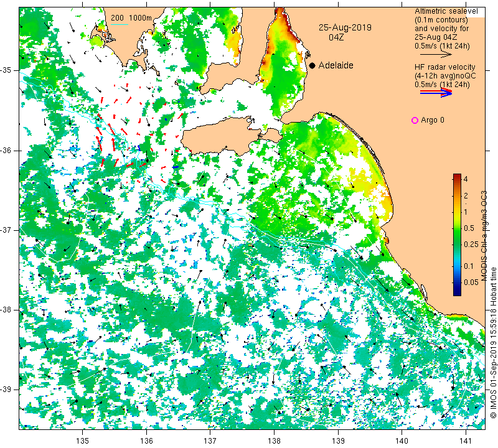Click the chlorophyll colorbar legend
The height and width of the screenshot is (448, 498).
(x=457, y=235)
